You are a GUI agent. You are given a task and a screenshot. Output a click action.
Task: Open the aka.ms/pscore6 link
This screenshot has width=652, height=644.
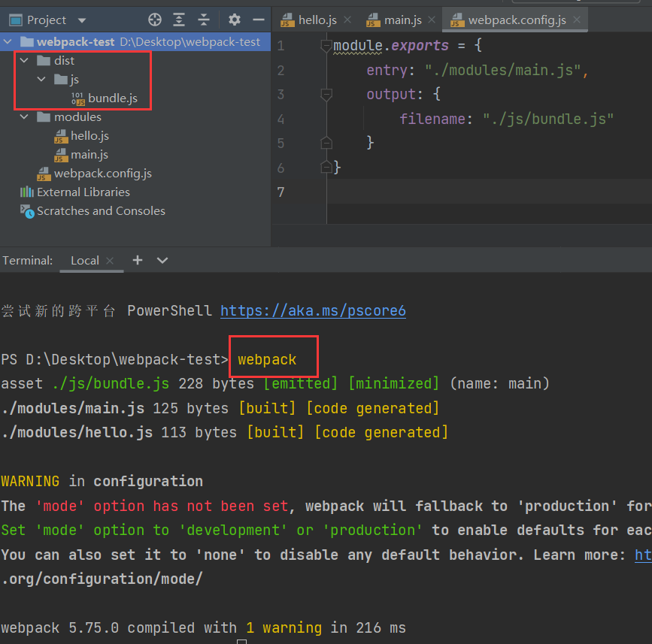[313, 311]
